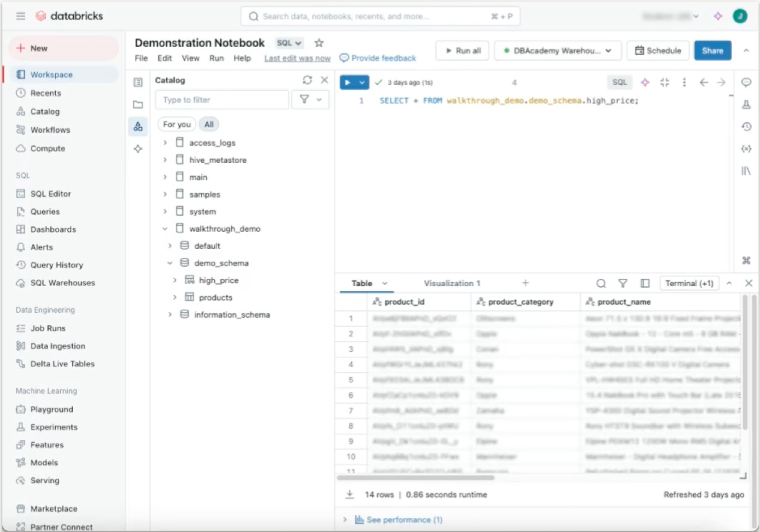Refresh the Catalog panel
Viewport: 760px width, 532px height.
point(307,80)
